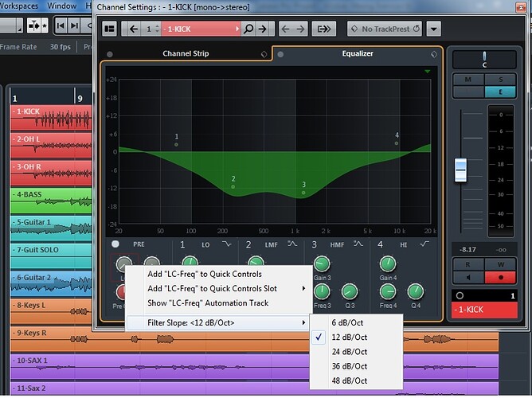Screen dimensions: 532x398
Task: Step the channel number spinner
Action: [x=157, y=29]
